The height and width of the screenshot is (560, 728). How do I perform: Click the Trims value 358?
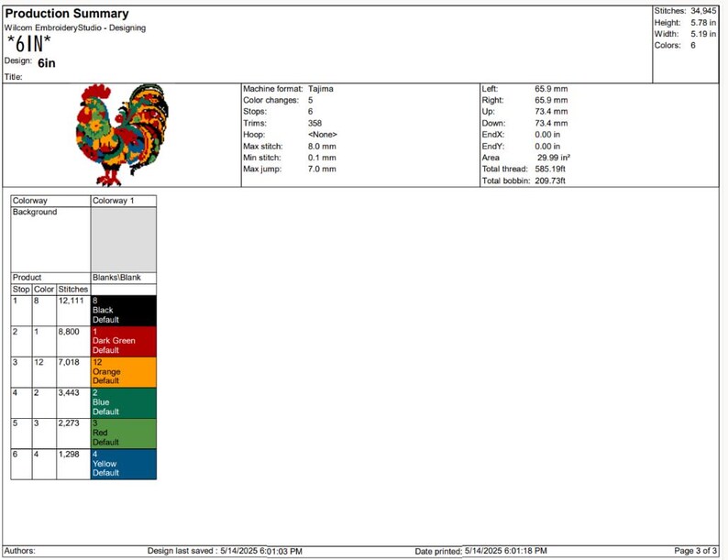314,123
